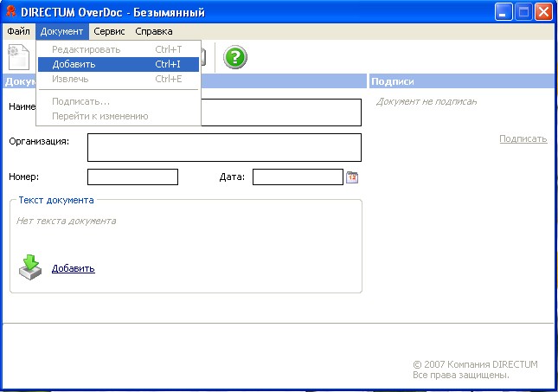This screenshot has width=558, height=392.
Task: Click the new document toolbar icon
Action: pos(18,57)
